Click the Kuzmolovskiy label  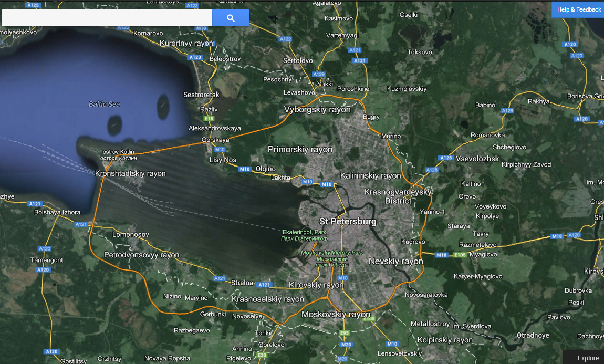pos(407,89)
